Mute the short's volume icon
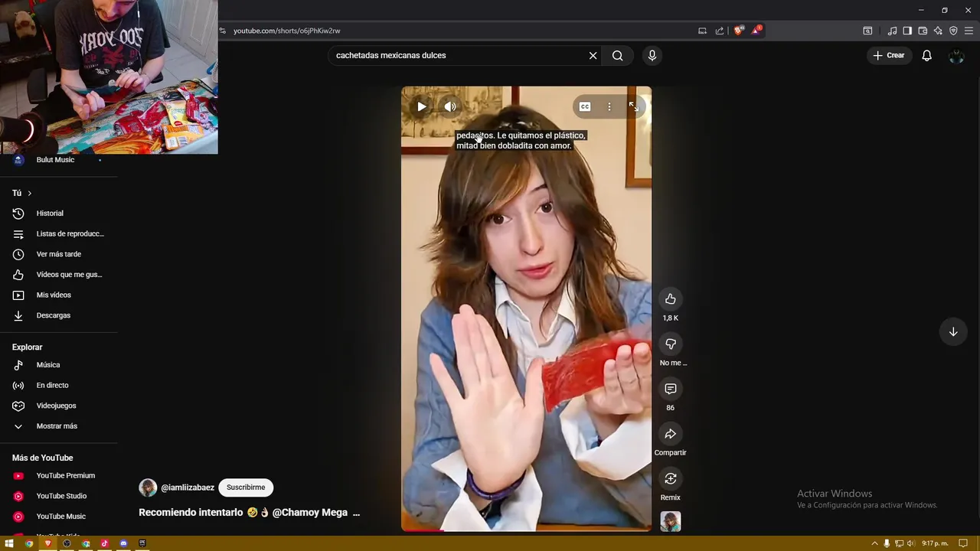This screenshot has width=980, height=551. pos(450,107)
